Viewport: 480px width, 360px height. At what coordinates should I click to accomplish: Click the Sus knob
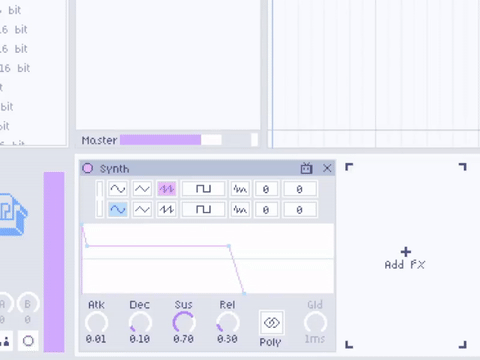point(184,322)
